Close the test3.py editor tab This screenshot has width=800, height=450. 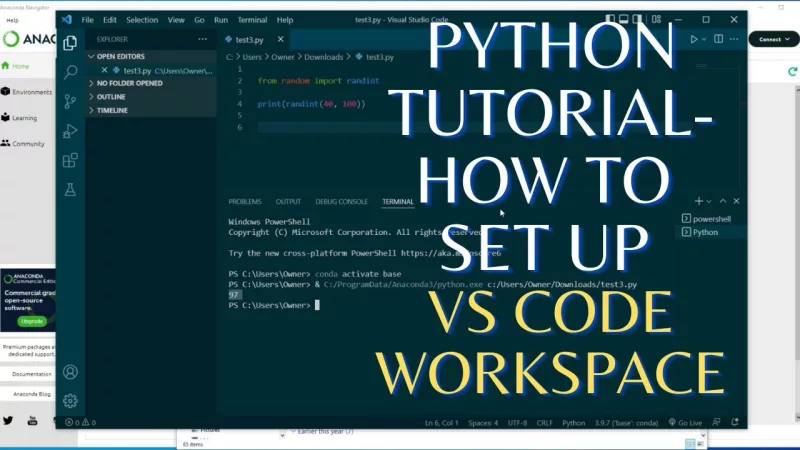(x=279, y=39)
